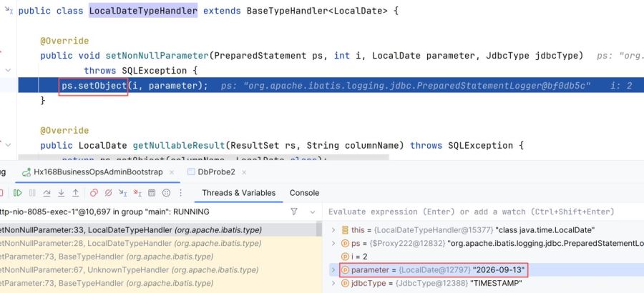Click the Pause Program icon
The width and height of the screenshot is (644, 293).
(x=32, y=193)
